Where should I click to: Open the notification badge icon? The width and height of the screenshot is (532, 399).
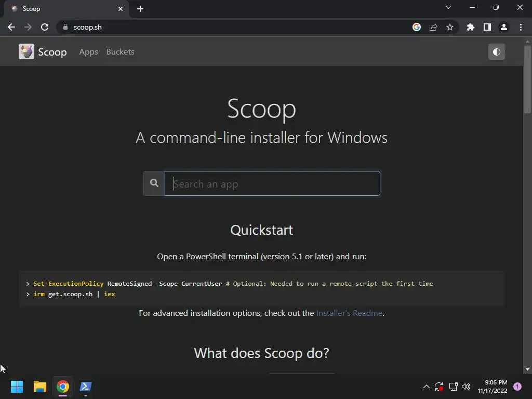517,387
